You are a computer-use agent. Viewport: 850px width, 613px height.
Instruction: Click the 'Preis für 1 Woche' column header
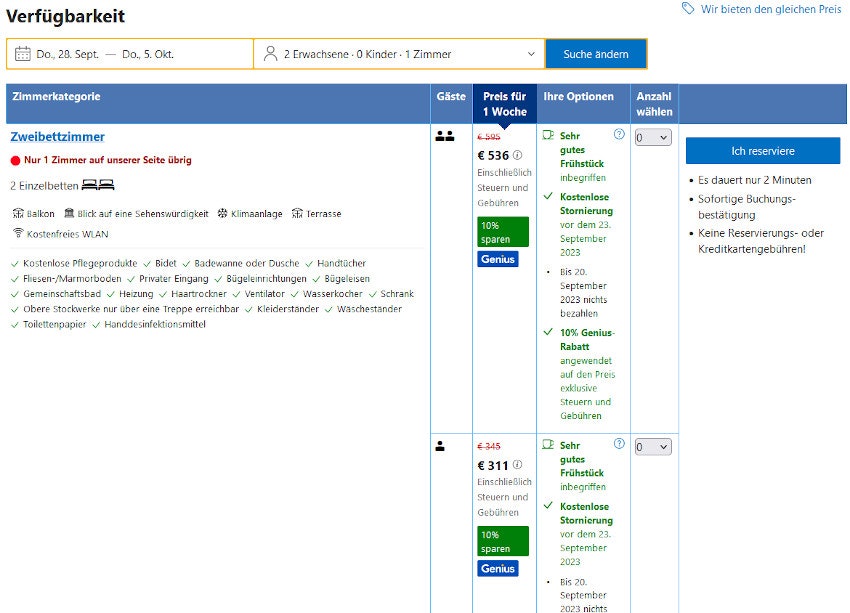(x=504, y=104)
